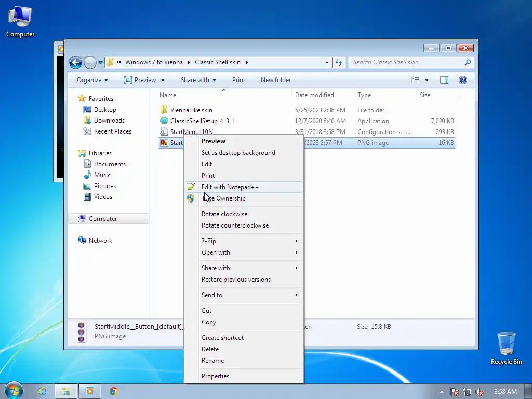532x399 pixels.
Task: Open the Windows Start orb
Action: (14, 391)
